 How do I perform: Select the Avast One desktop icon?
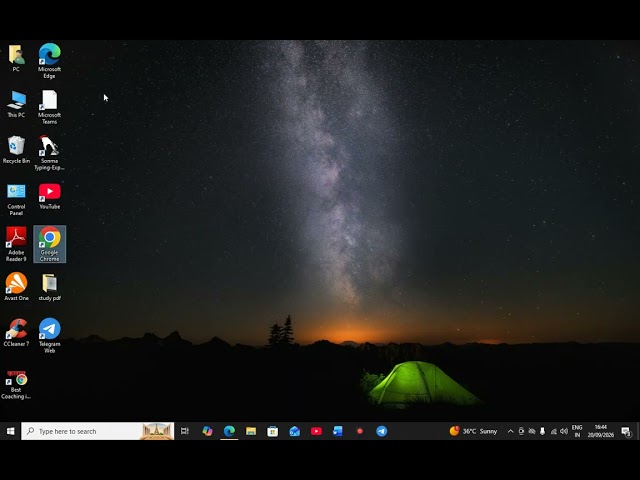(x=16, y=287)
